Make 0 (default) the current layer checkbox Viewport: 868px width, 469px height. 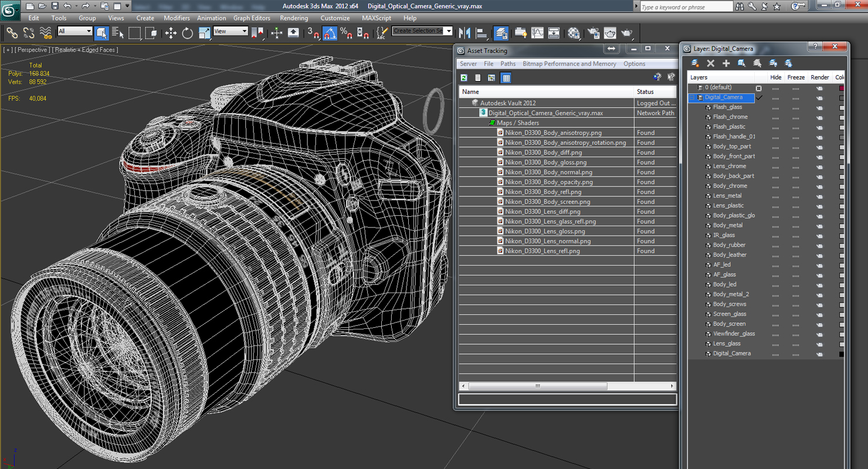(x=758, y=88)
